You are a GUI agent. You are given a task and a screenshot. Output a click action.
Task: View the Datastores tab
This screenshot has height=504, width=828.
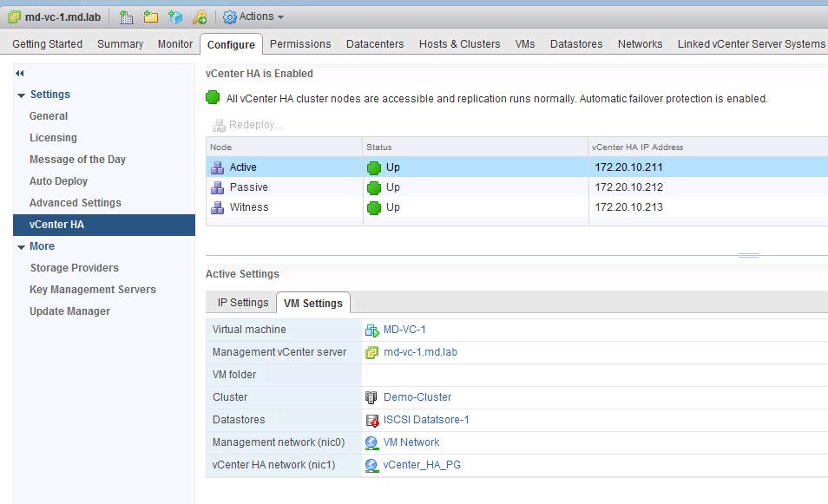pos(576,43)
